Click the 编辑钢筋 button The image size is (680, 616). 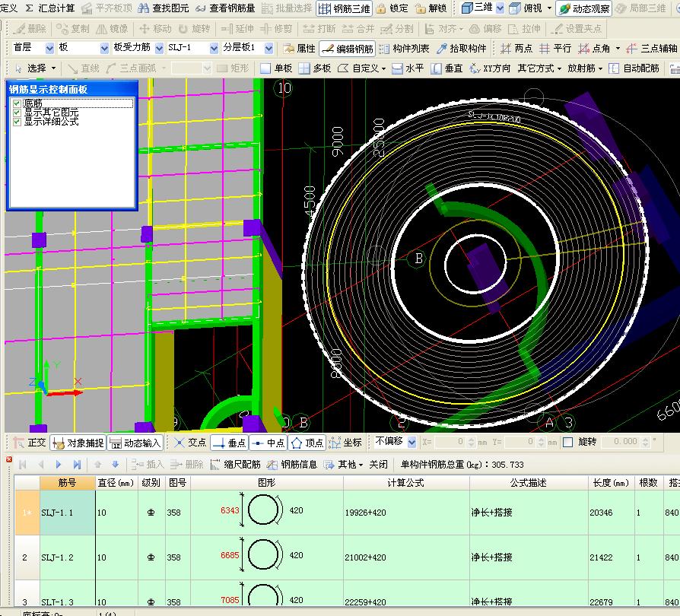(x=348, y=49)
